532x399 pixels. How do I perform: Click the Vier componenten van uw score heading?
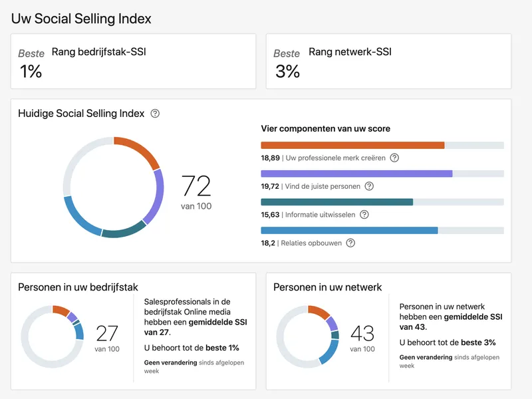coord(325,128)
